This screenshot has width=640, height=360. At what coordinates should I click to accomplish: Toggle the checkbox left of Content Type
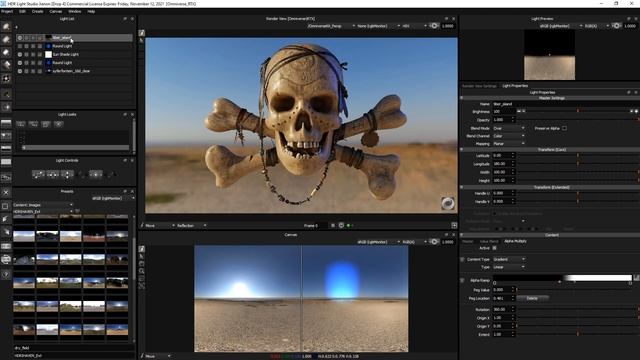(462, 259)
